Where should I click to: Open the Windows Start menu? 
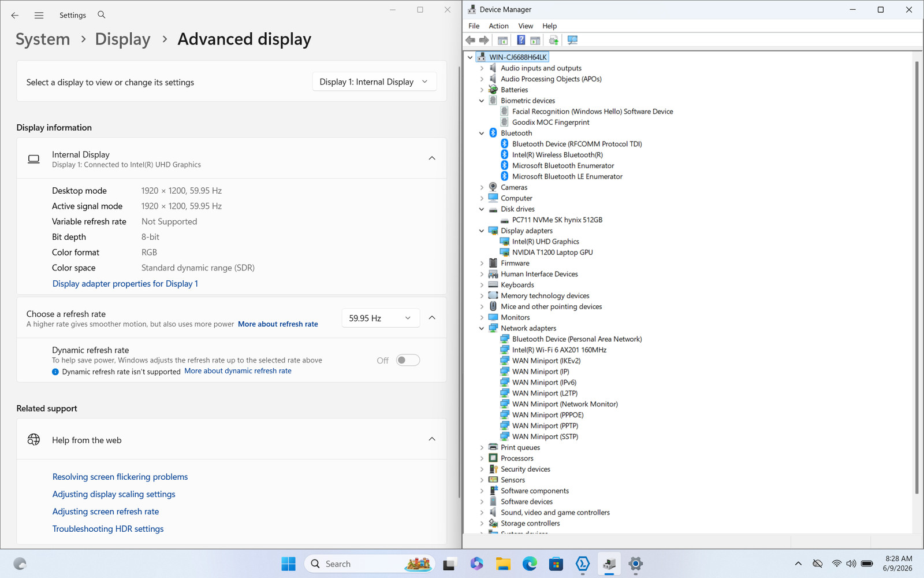click(x=288, y=564)
